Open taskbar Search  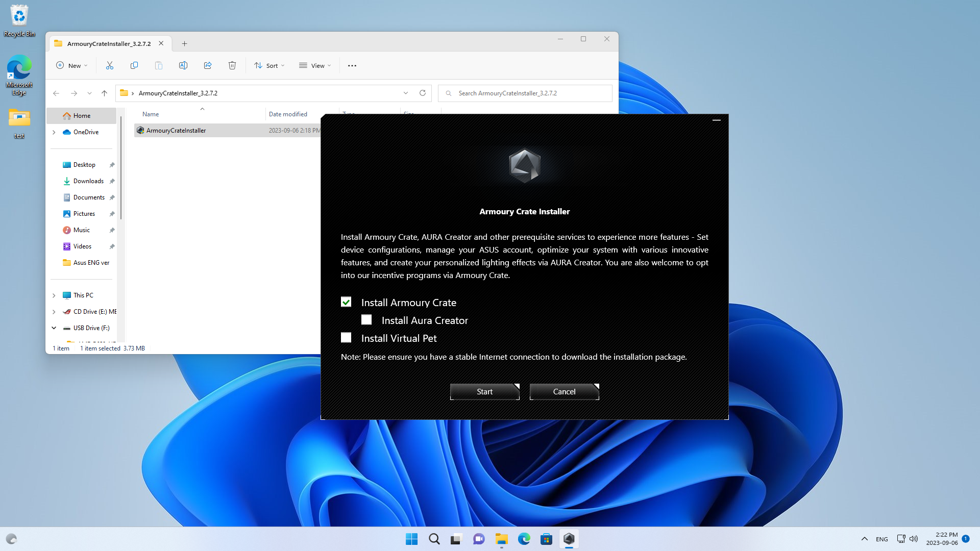(434, 539)
